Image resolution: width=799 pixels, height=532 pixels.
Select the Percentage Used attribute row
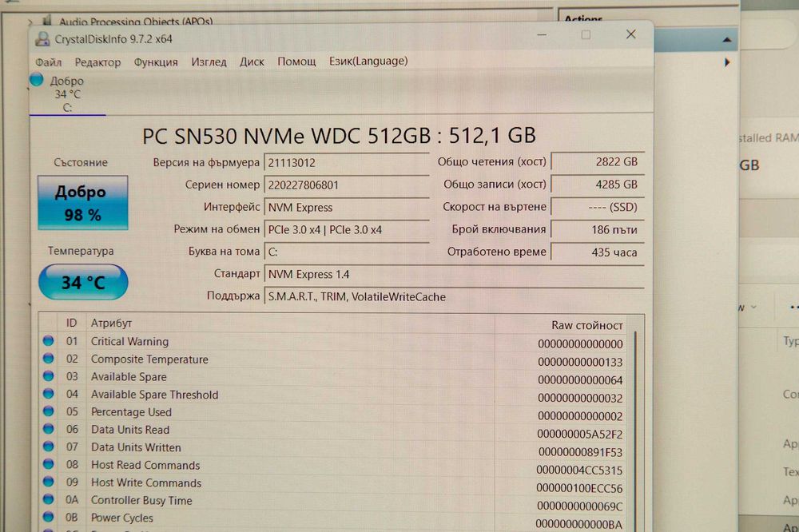pos(334,413)
